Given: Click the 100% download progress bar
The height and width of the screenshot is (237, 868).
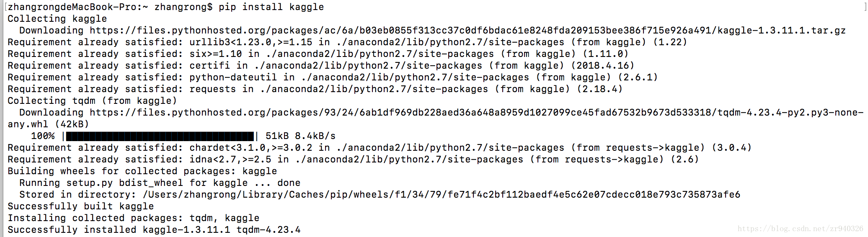Looking at the screenshot, I should pos(160,136).
